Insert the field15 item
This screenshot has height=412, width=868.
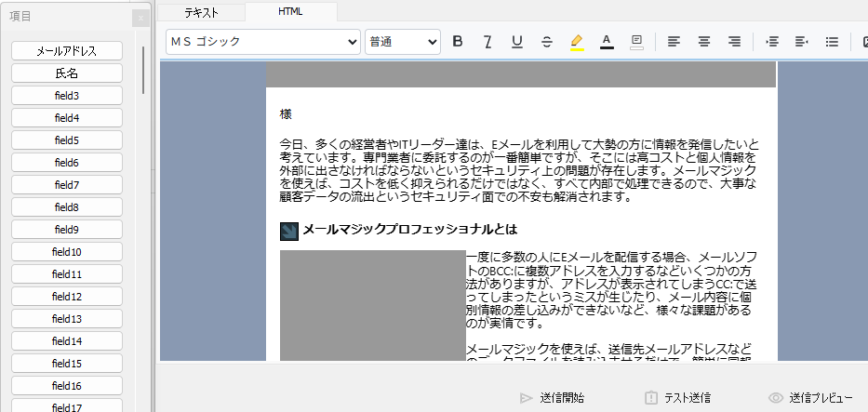tap(66, 364)
